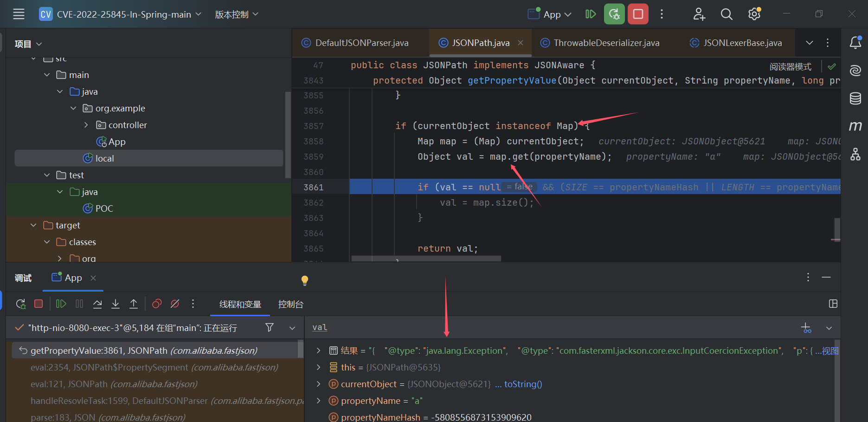Switch to the JSONLexerBase.java tab
868x422 pixels.
click(x=736, y=43)
